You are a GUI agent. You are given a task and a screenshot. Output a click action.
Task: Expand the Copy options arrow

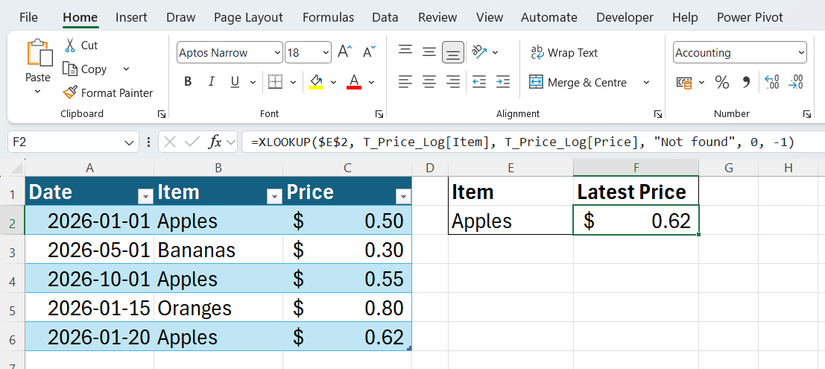[126, 69]
